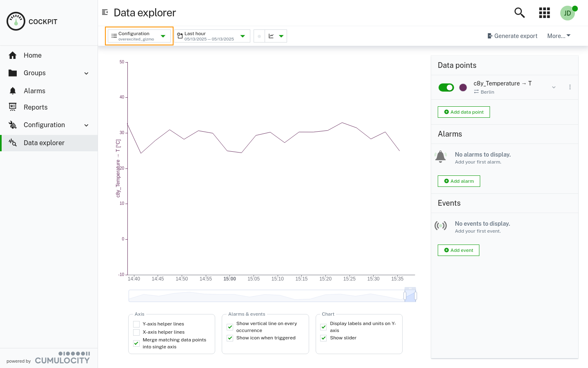Click the chart aggregation icon
The width and height of the screenshot is (588, 368).
click(x=271, y=36)
